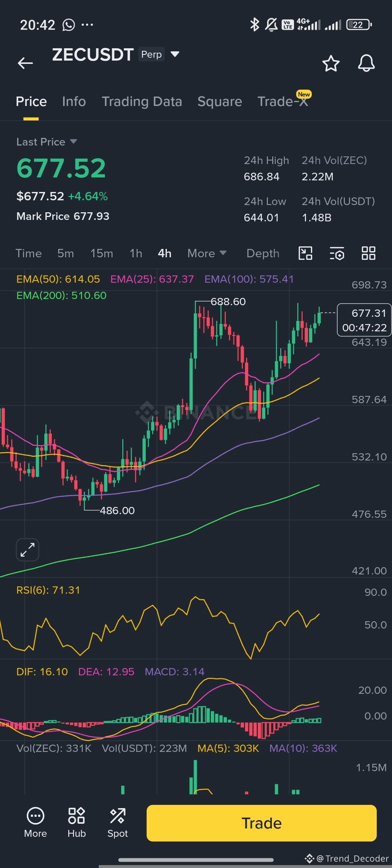Click the 24h Vol(USDT) 1.48B value
Viewport: 392px width, 868px height.
317,218
